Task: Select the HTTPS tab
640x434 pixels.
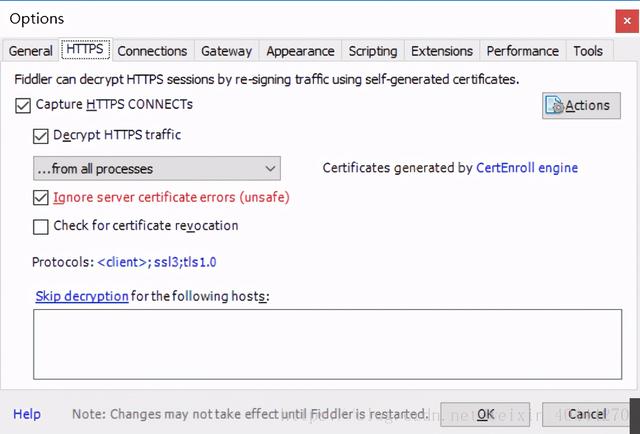Action: [85, 49]
